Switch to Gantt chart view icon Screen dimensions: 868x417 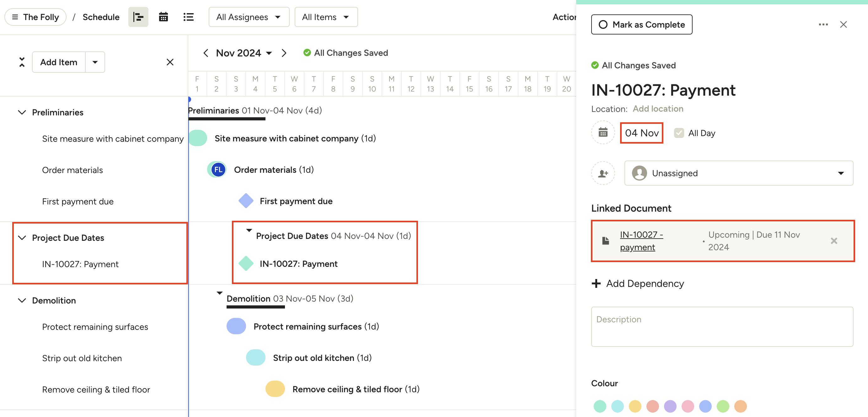pos(138,17)
